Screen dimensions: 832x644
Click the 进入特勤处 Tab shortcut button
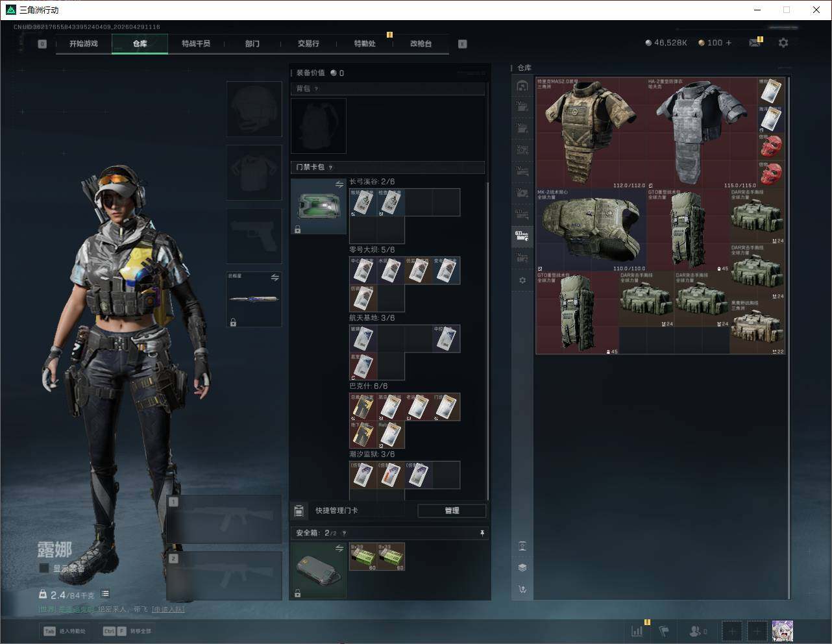coord(65,631)
